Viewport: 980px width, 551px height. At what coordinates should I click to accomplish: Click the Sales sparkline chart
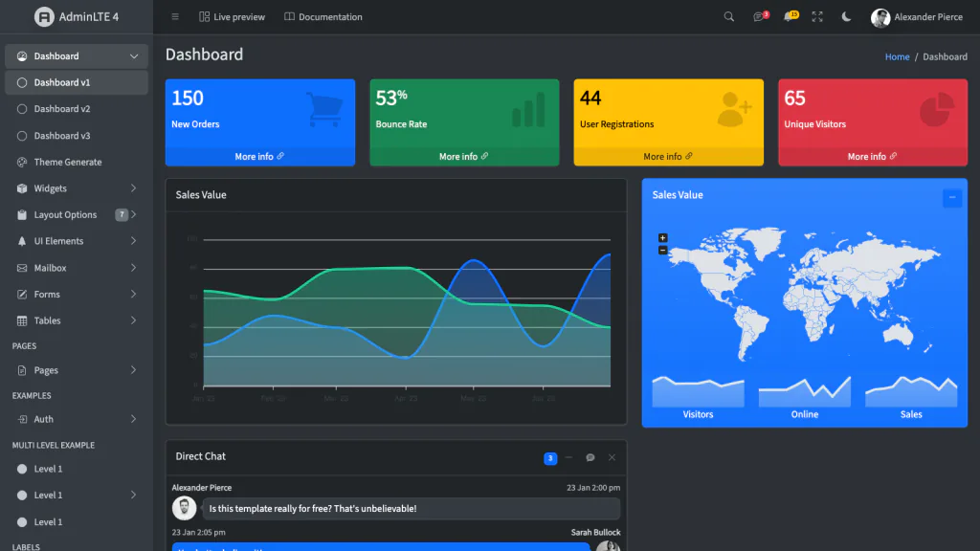tap(911, 391)
